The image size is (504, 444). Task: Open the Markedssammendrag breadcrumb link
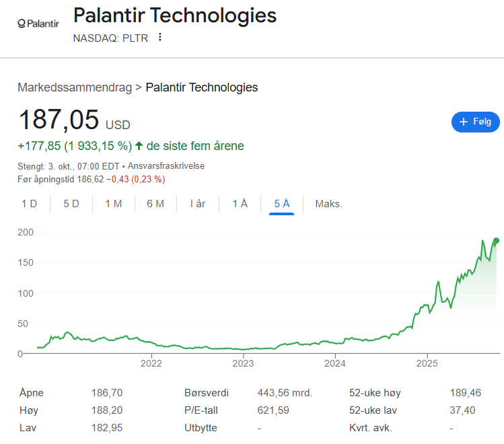(x=75, y=87)
